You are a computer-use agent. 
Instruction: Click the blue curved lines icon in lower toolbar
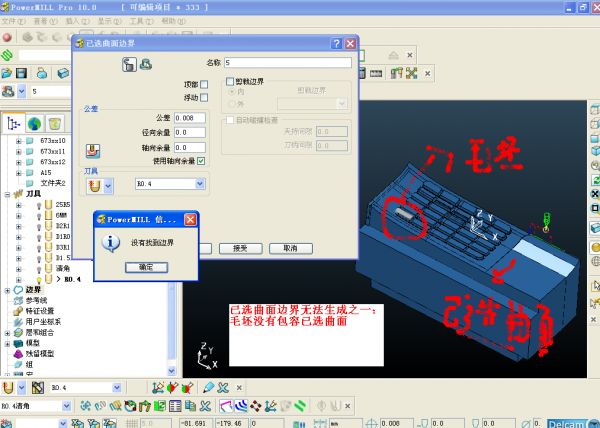pyautogui.click(x=241, y=406)
